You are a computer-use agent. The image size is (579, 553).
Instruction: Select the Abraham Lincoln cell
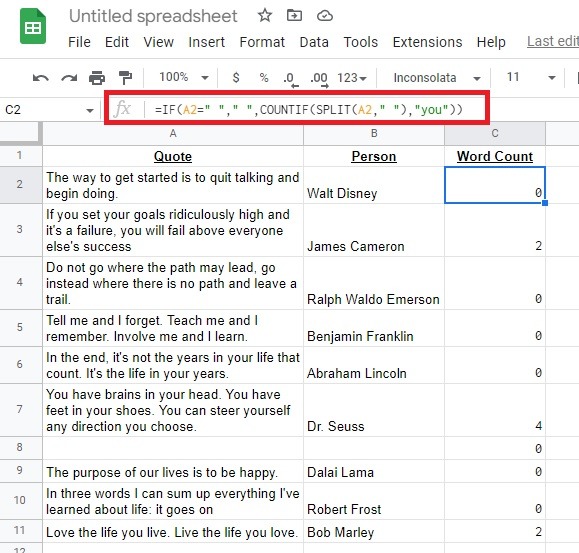374,365
